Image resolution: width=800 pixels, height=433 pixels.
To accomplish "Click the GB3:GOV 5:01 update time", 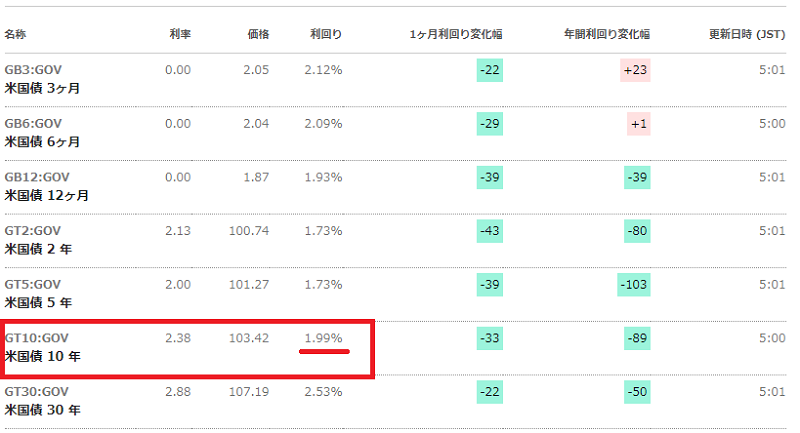I will click(x=772, y=70).
